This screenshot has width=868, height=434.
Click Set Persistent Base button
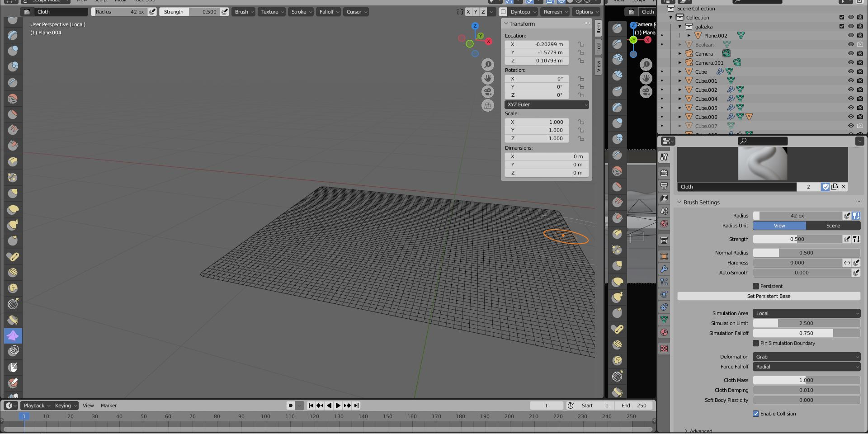click(x=769, y=296)
